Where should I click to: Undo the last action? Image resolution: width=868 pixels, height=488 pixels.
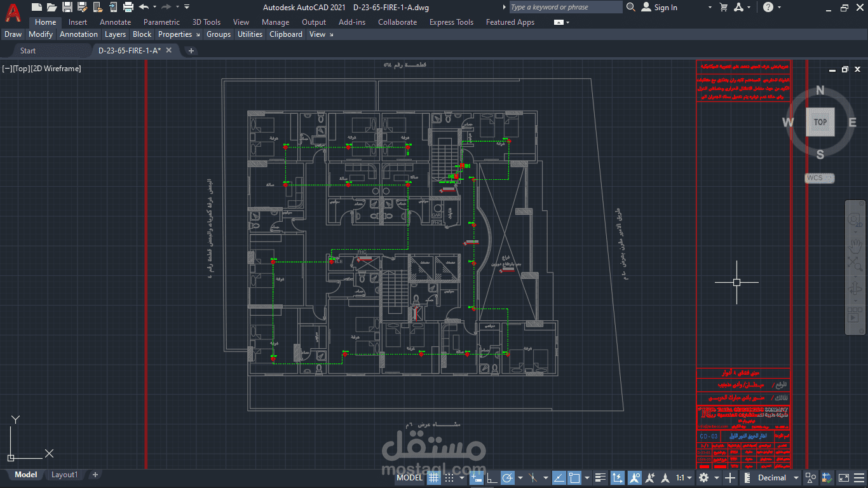(144, 7)
